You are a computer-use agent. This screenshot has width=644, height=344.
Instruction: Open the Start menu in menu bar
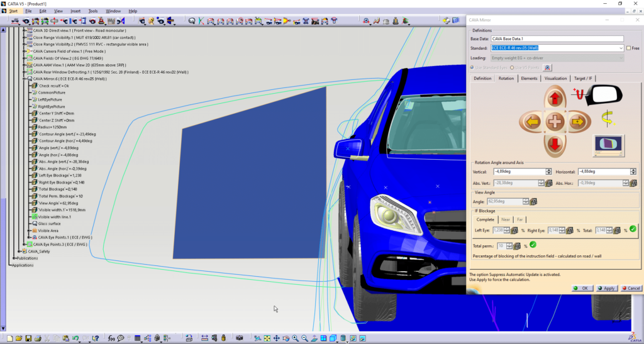(13, 11)
